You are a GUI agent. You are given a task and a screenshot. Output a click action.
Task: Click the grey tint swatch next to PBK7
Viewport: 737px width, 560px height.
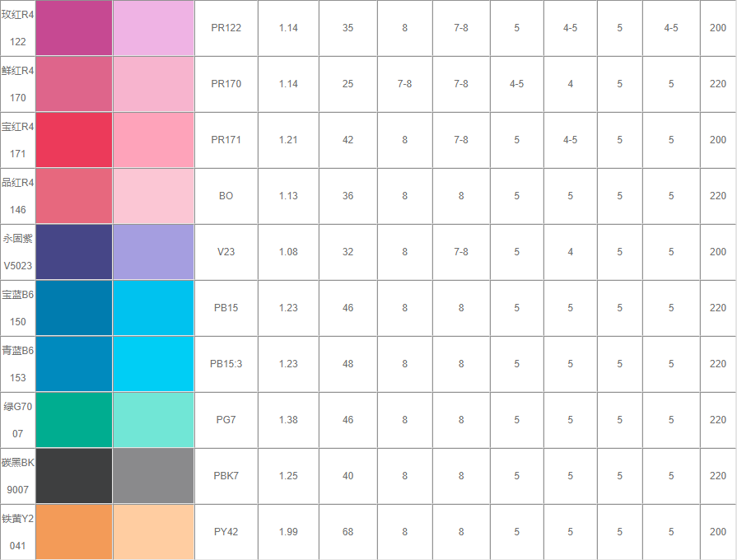tap(153, 476)
